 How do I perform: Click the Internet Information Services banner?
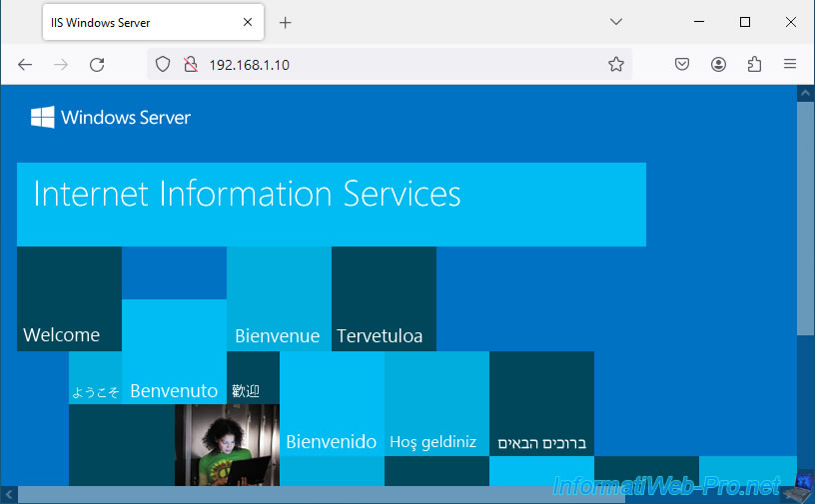click(332, 205)
